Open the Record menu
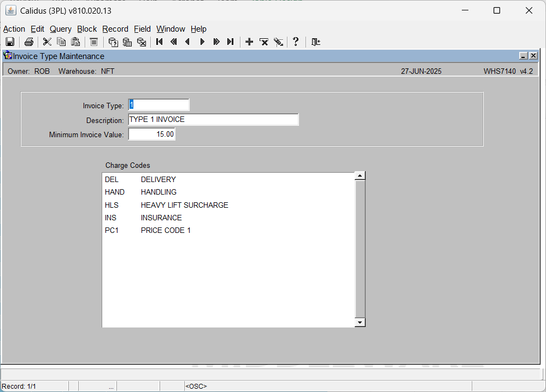546x392 pixels. tap(115, 29)
